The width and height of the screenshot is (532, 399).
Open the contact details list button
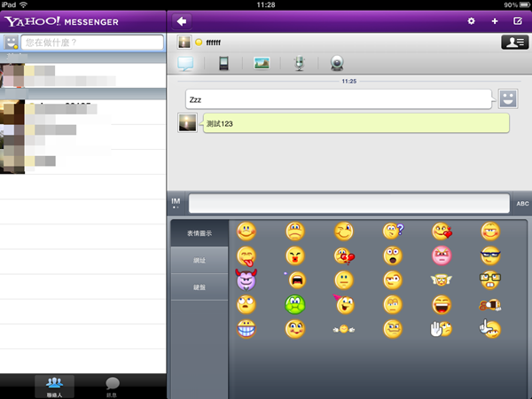click(514, 43)
